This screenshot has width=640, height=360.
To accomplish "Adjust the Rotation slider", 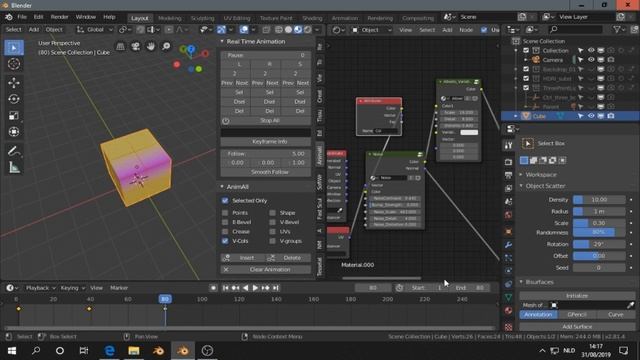I will coord(599,244).
